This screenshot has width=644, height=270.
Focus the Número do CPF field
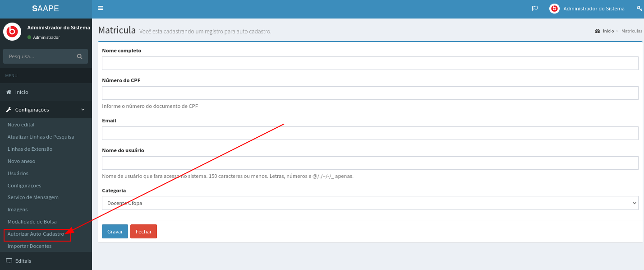[370, 93]
